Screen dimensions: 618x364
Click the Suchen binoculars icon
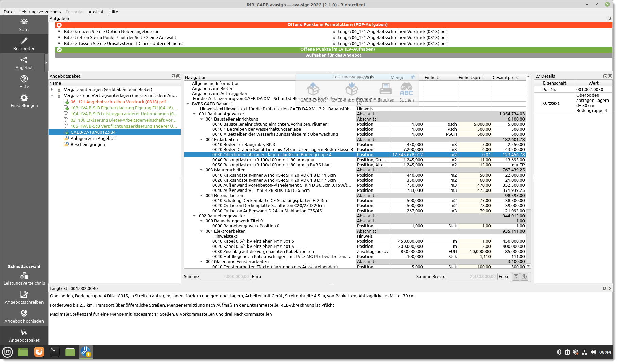point(407,90)
